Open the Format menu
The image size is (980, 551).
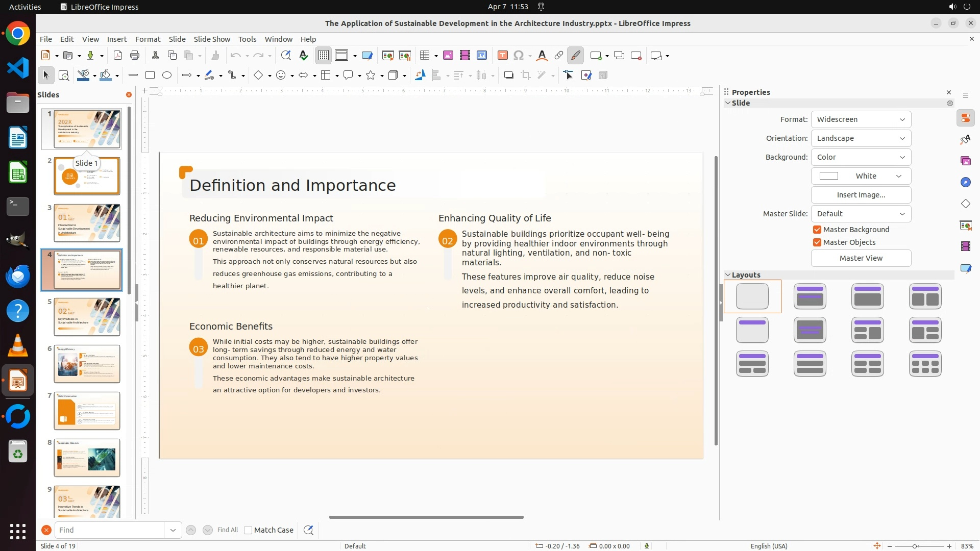pyautogui.click(x=148, y=39)
